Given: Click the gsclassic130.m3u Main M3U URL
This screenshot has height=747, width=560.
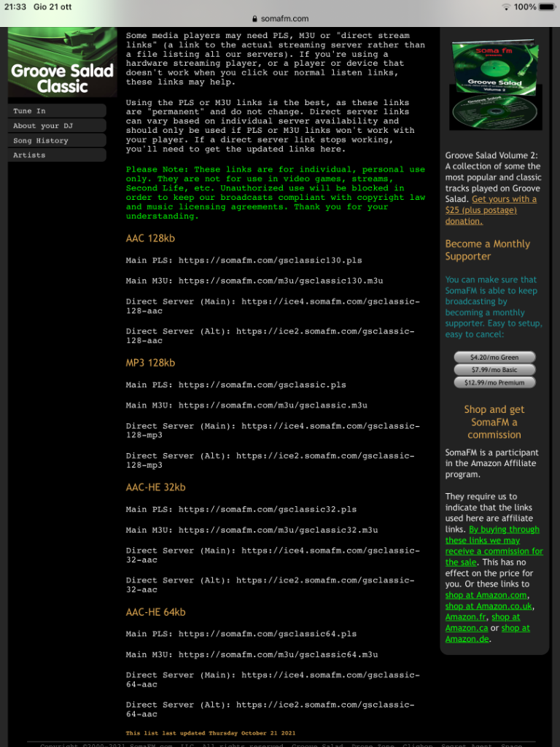Looking at the screenshot, I should tap(281, 281).
